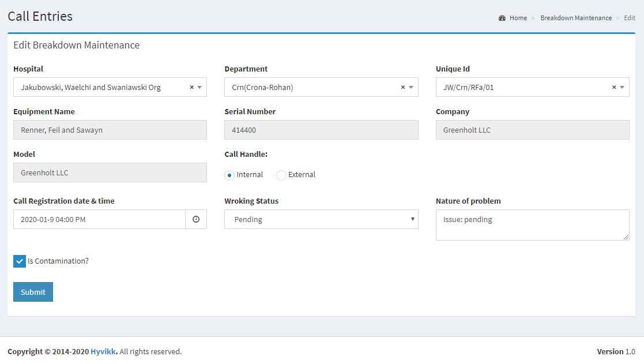Expand the Department dropdown list
The height and width of the screenshot is (364, 644).
(x=411, y=87)
